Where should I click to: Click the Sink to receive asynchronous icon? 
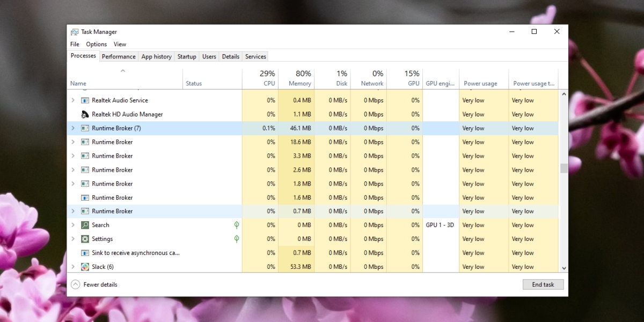click(85, 253)
